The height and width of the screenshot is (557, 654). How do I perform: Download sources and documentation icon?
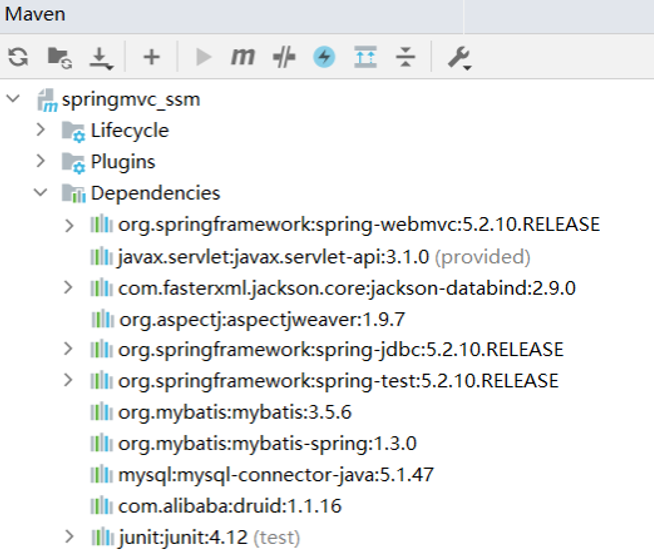coord(101,58)
